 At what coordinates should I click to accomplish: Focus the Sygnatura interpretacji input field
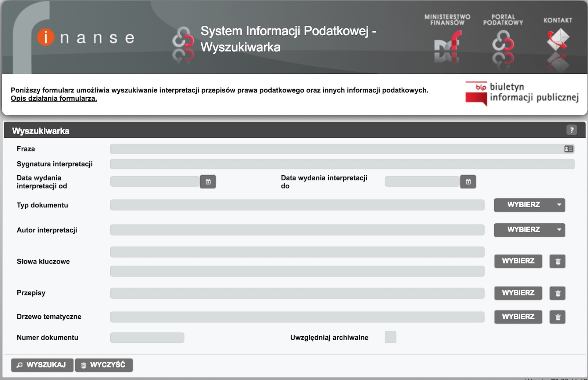[x=342, y=164]
